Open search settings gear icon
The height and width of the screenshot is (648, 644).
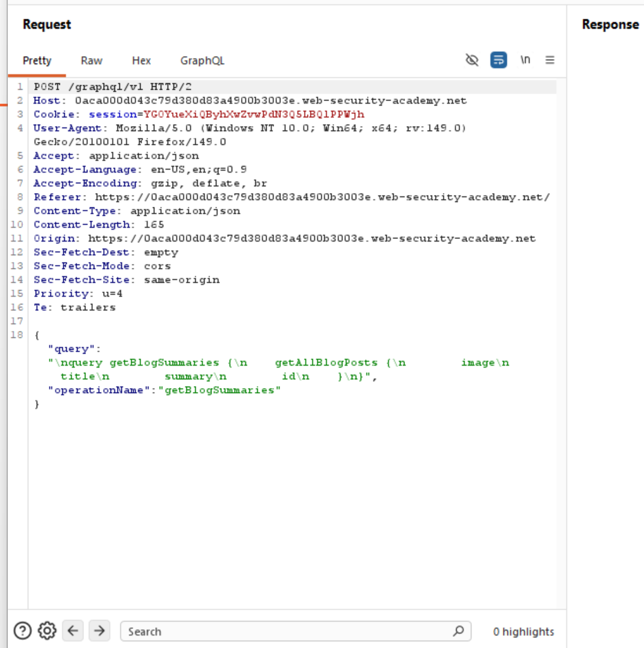(x=47, y=631)
